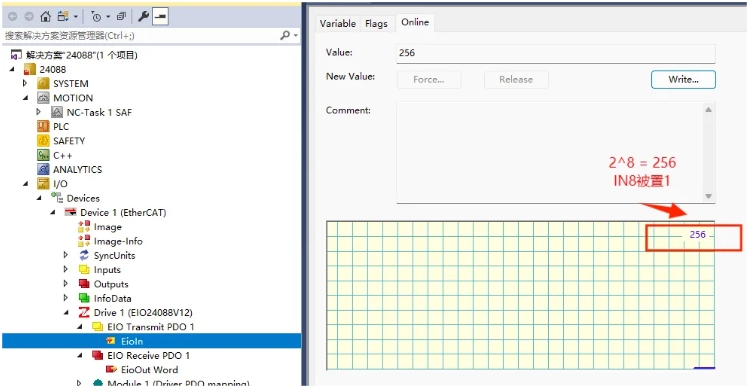Click the SAFETY node icon
Screen dimensions: 752x389
(44, 141)
